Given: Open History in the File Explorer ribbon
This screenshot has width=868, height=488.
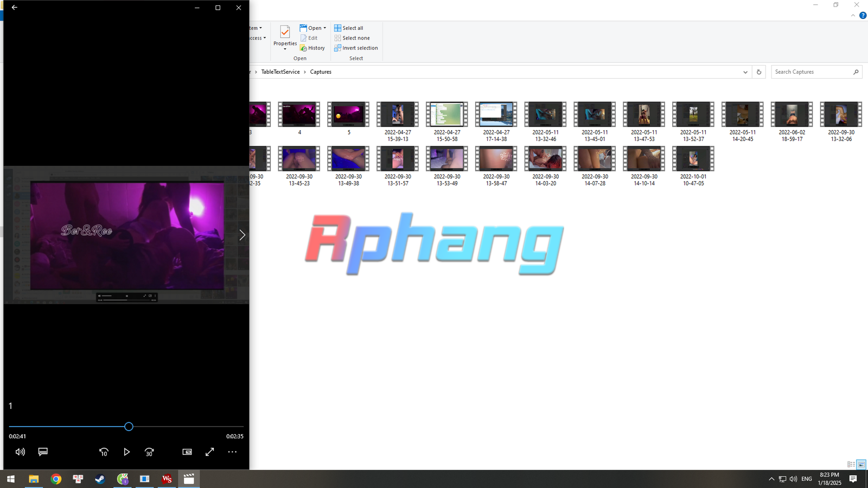Looking at the screenshot, I should coord(312,48).
